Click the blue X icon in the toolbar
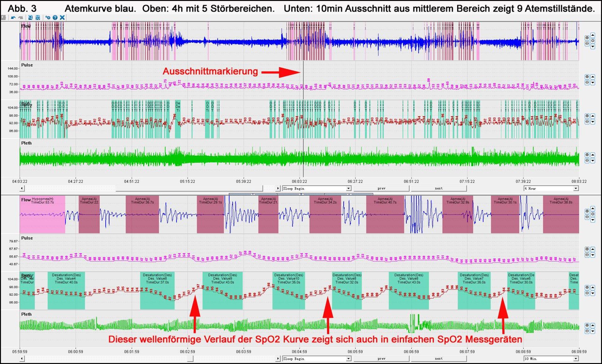The width and height of the screenshot is (602, 364). [62, 17]
